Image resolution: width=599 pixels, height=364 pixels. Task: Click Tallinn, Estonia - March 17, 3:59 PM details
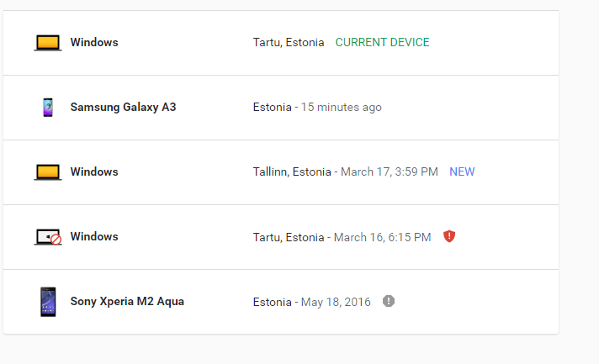(345, 171)
